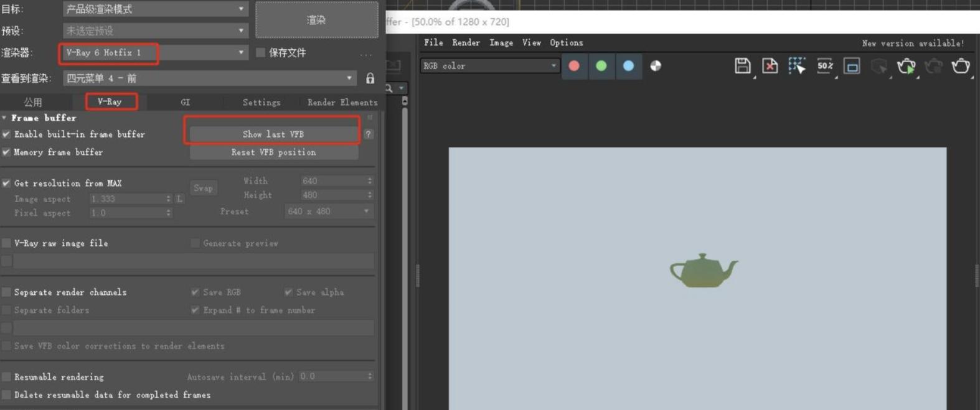980x410 pixels.
Task: Click the save image icon in VFB toolbar
Action: [x=742, y=66]
